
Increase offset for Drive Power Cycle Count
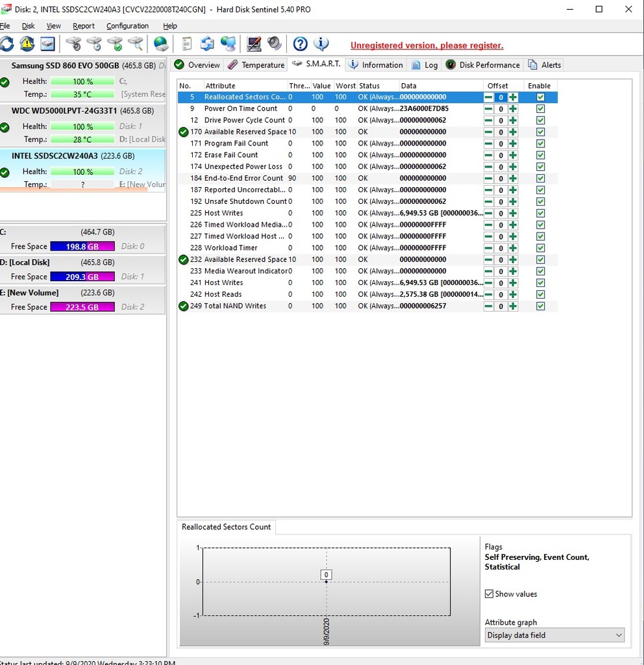coord(513,120)
